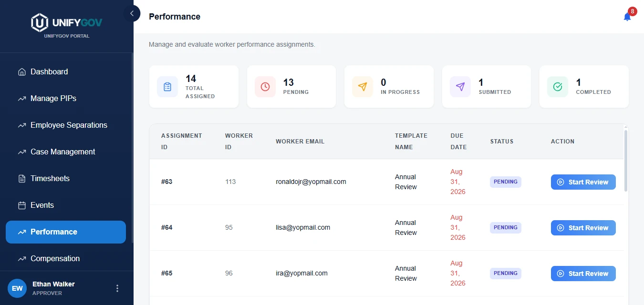Click email ira@yopmail.com

(x=301, y=274)
